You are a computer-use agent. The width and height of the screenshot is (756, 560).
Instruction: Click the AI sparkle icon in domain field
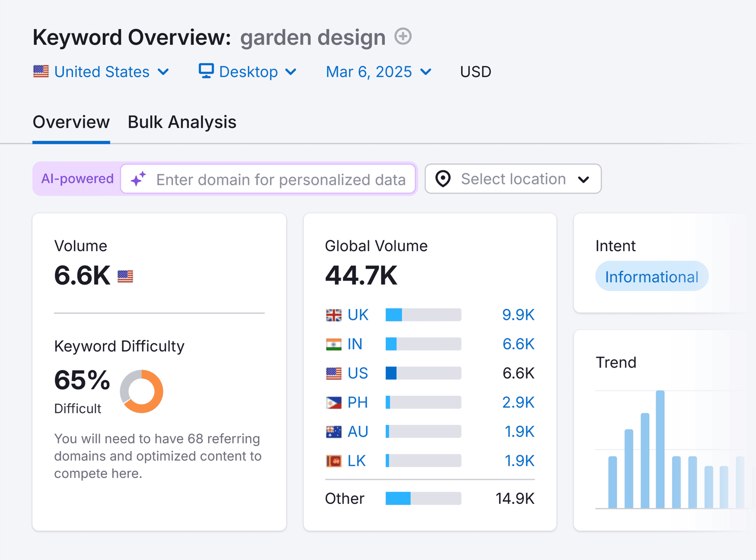138,179
